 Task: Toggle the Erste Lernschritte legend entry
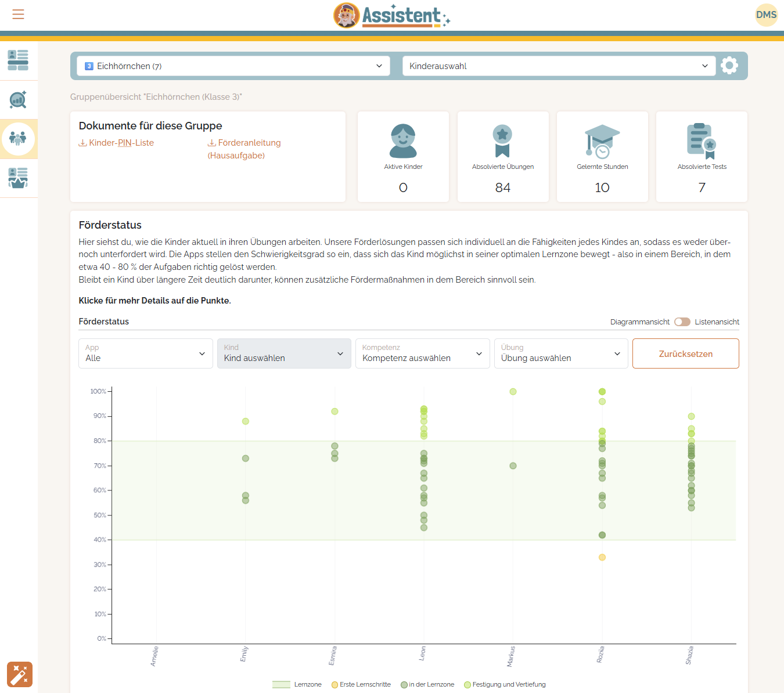click(361, 685)
